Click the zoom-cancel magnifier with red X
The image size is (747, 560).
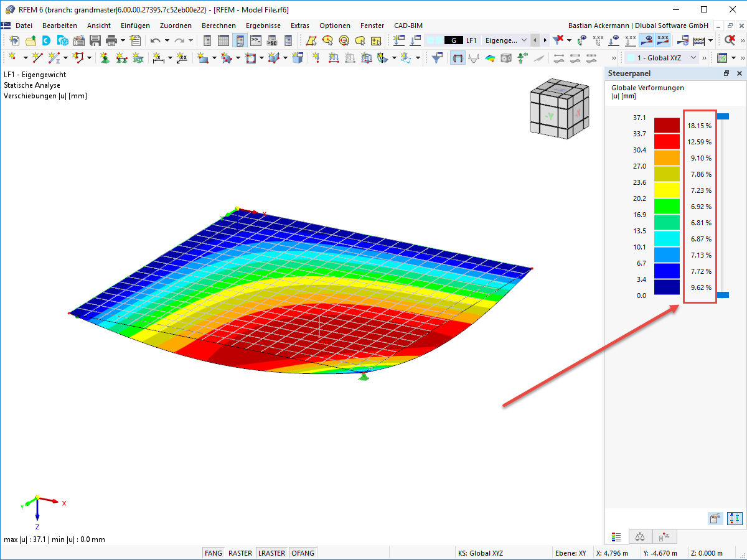tap(729, 40)
